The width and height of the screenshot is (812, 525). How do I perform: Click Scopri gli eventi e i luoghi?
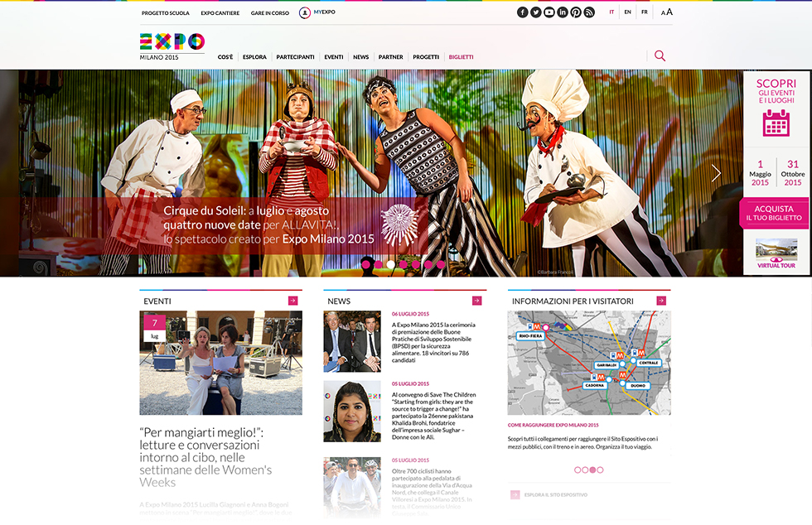(x=776, y=90)
